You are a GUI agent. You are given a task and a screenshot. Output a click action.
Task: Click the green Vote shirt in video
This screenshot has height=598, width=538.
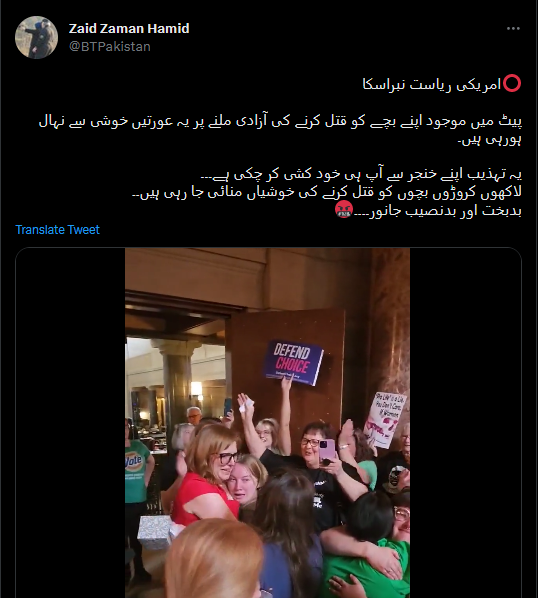click(136, 471)
